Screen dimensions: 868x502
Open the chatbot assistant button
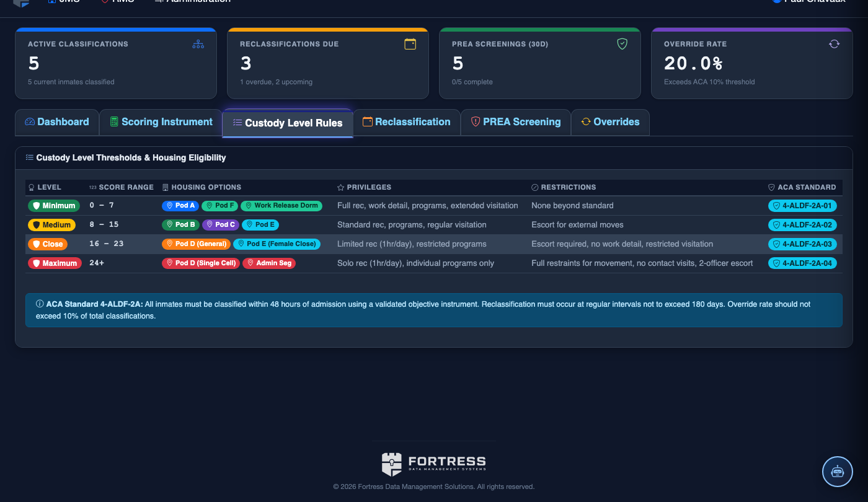pyautogui.click(x=838, y=472)
